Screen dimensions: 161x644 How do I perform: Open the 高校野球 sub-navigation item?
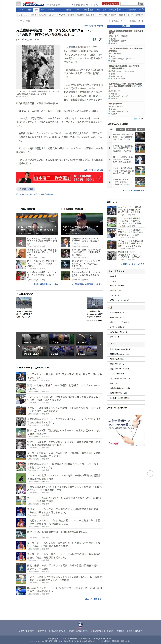coord(71,15)
